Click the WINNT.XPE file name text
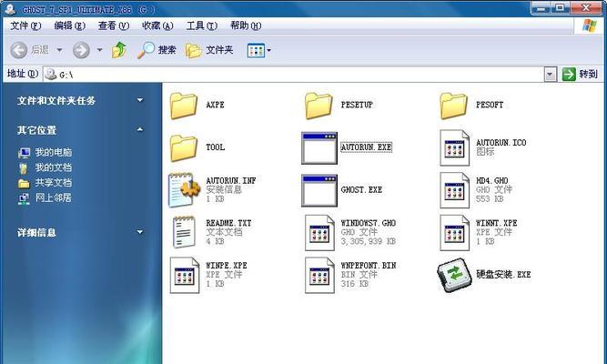This screenshot has height=364, width=607. 497,223
